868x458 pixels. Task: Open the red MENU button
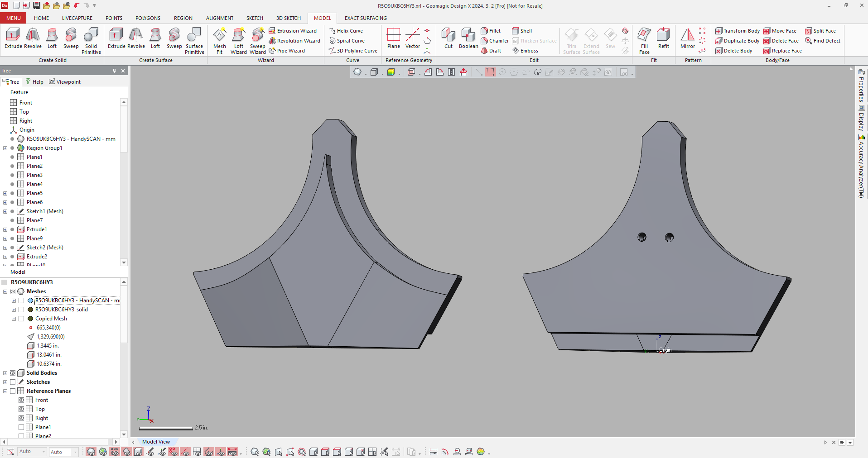[13, 18]
